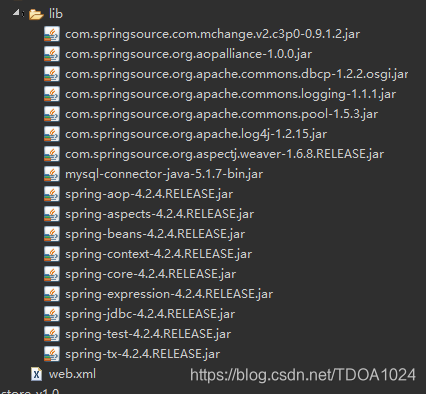Click jar icon for spring-core-4.2.4.RELEASE.jar
This screenshot has width=426, height=394.
(x=52, y=274)
